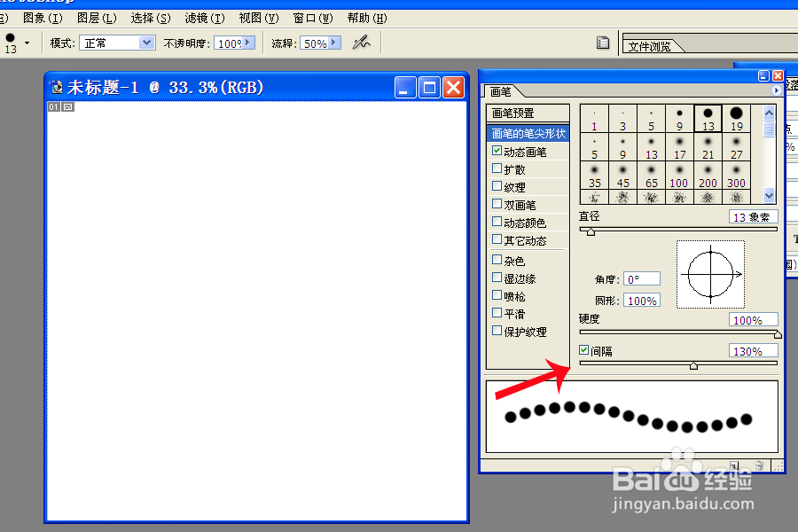Enable the 动态颜色 checkbox
The image size is (798, 532).
[x=497, y=222]
